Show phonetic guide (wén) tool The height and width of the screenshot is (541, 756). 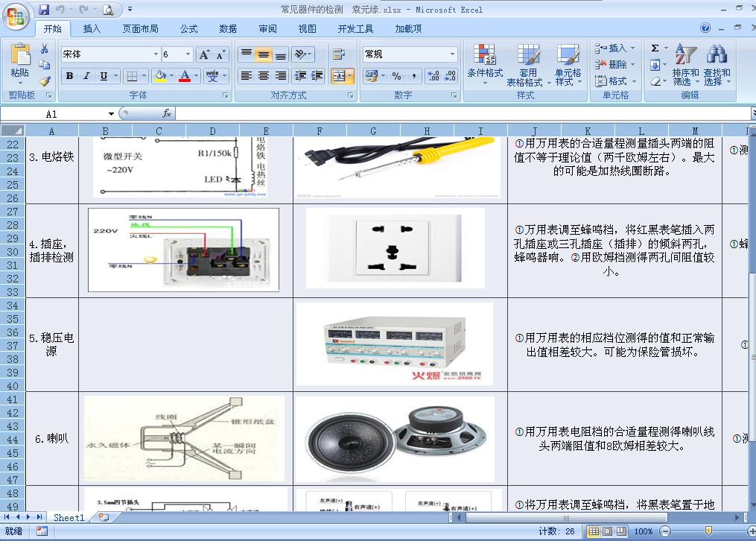(212, 76)
